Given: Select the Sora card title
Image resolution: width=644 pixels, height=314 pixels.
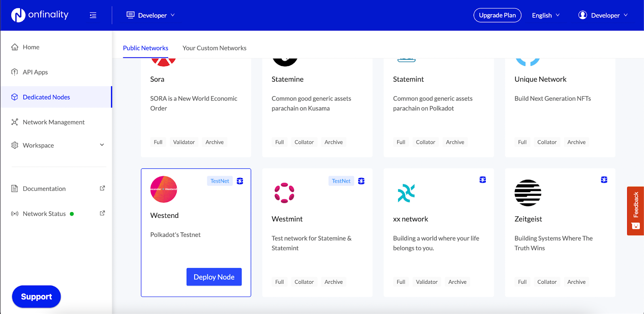Looking at the screenshot, I should (157, 79).
